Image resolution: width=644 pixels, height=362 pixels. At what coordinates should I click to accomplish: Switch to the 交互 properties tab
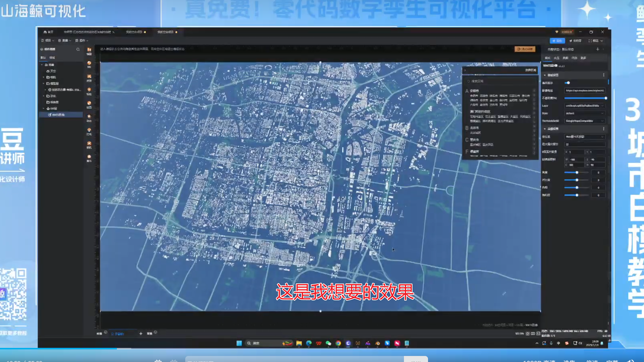556,58
